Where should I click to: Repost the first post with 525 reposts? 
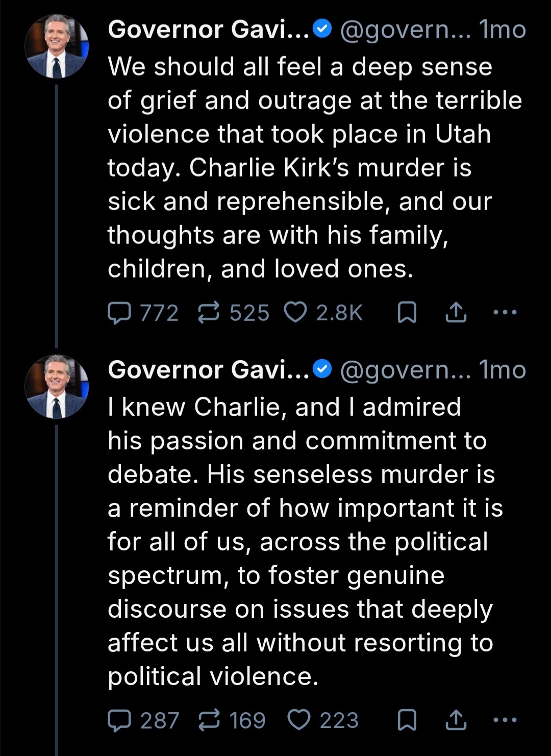(x=209, y=313)
